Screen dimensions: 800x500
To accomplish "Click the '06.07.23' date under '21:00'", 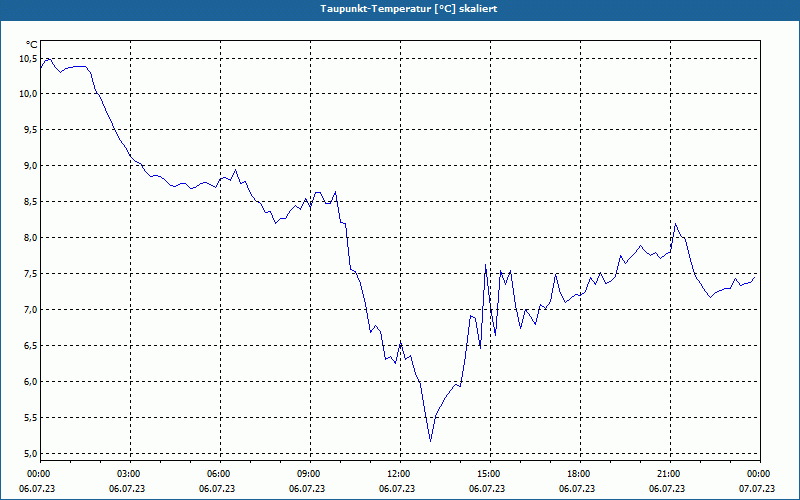I will [x=667, y=488].
